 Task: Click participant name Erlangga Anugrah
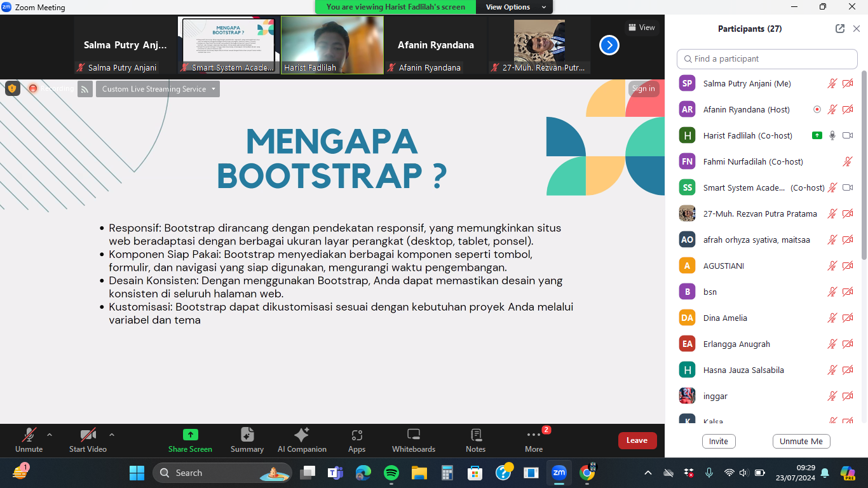tap(736, 344)
